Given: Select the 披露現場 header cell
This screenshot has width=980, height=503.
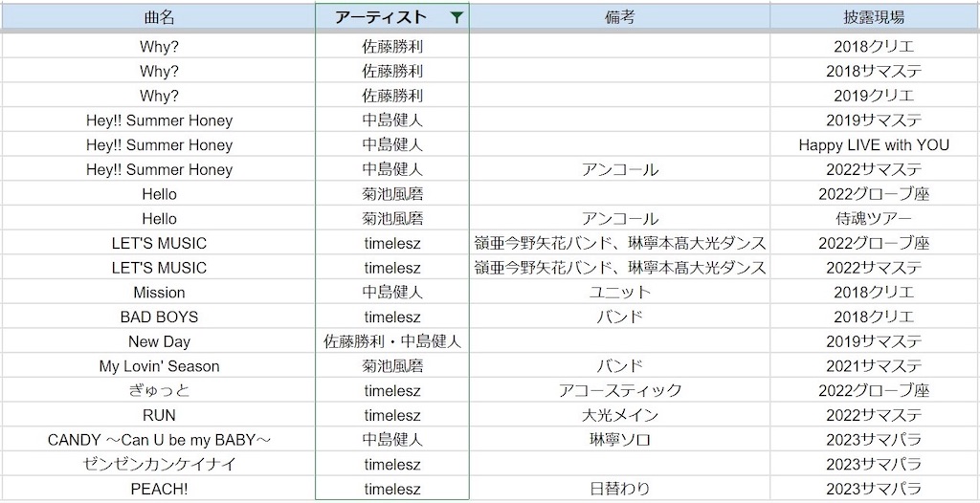Looking at the screenshot, I should [x=874, y=17].
